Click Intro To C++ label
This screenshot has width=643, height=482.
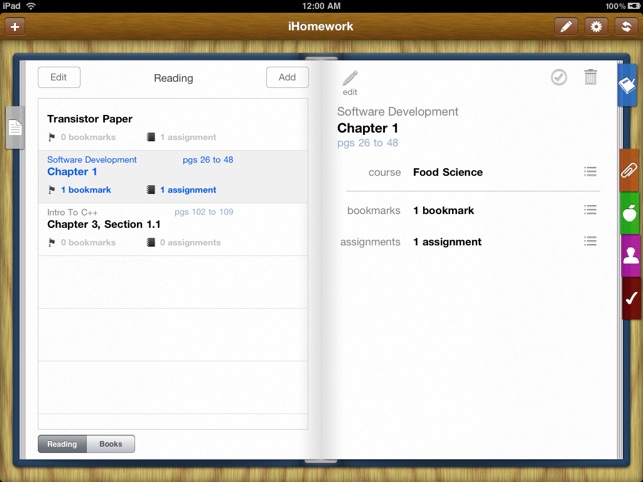click(x=72, y=212)
